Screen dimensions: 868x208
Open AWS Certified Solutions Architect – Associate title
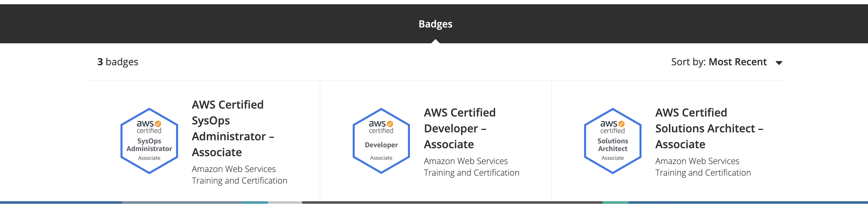point(709,128)
